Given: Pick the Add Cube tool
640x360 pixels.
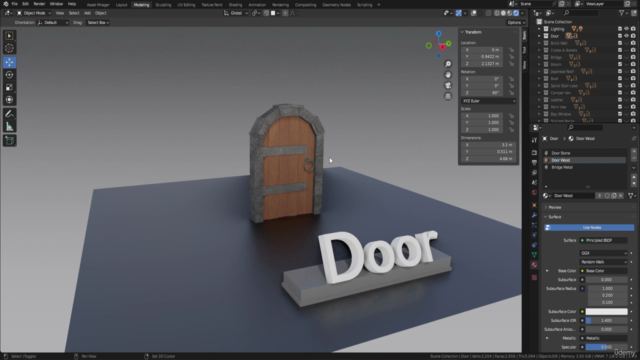Looking at the screenshot, I should (x=9, y=140).
